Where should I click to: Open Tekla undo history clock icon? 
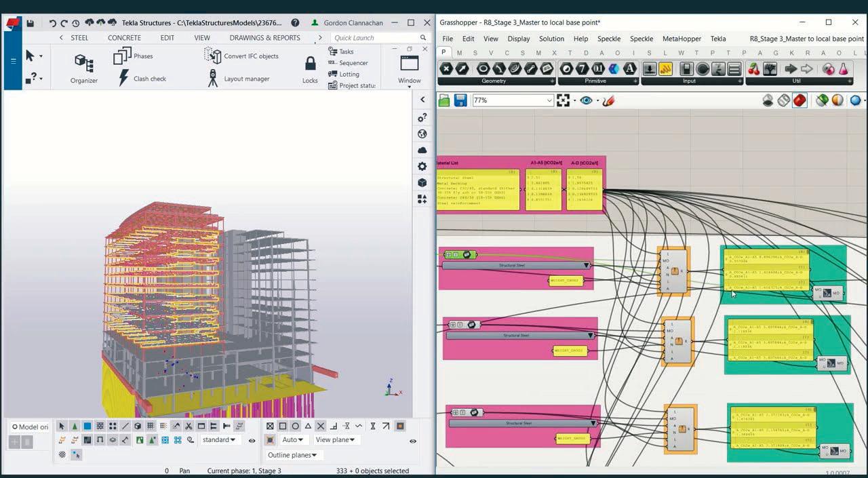(x=75, y=23)
